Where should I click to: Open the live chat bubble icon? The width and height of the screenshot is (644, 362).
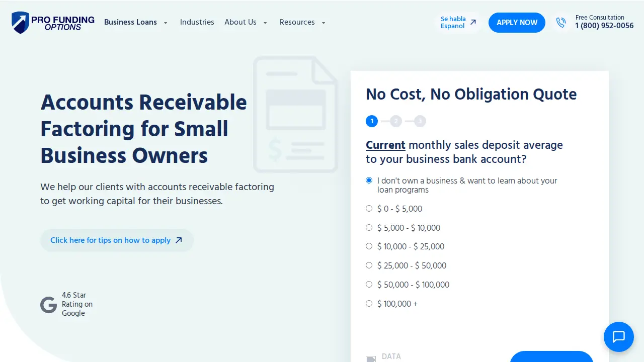click(618, 336)
